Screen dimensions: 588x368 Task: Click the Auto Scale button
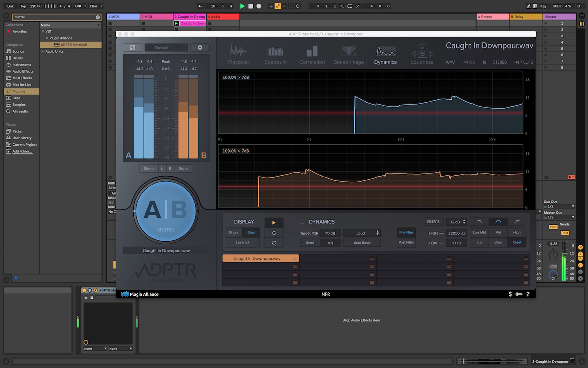(x=362, y=243)
